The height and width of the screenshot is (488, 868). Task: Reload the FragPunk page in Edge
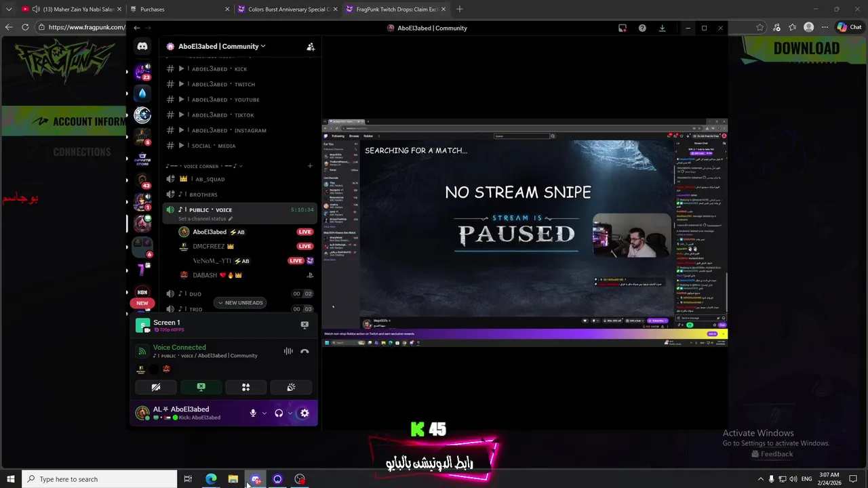[25, 27]
